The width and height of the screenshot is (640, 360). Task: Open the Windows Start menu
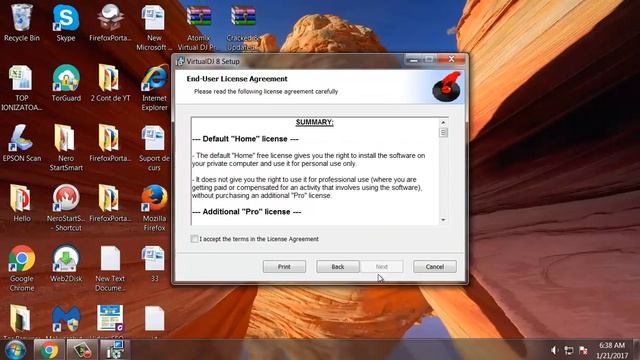[15, 350]
